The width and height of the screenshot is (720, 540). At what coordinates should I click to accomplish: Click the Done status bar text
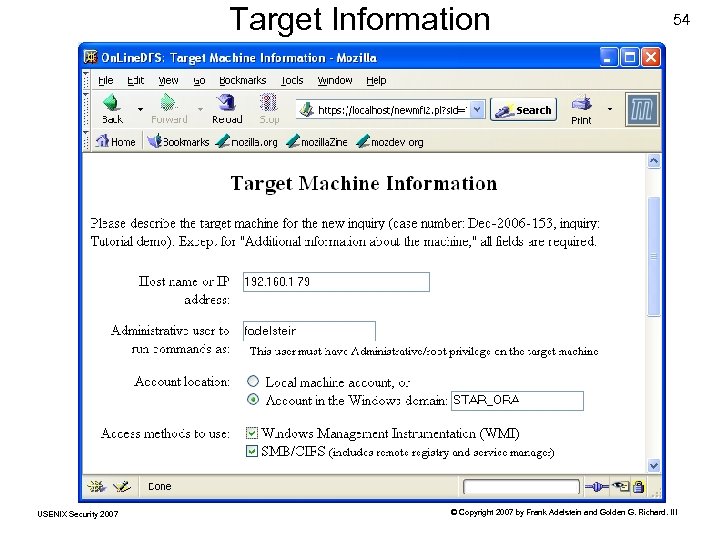159,486
